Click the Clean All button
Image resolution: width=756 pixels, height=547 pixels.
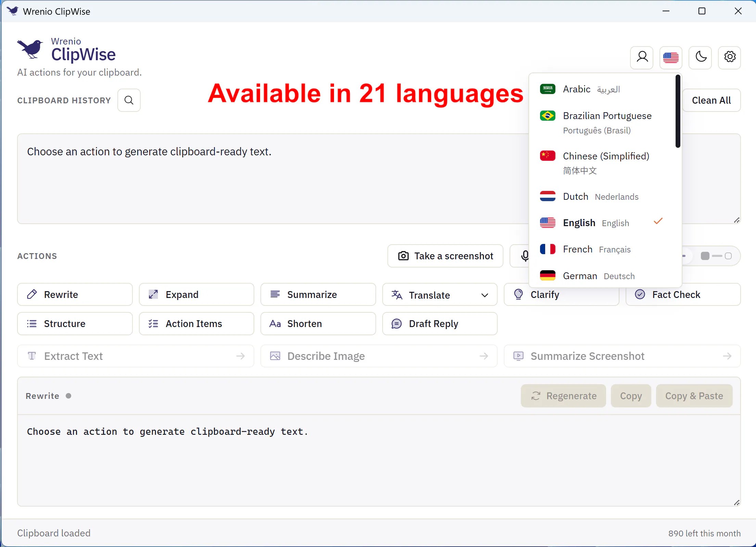[x=711, y=100]
